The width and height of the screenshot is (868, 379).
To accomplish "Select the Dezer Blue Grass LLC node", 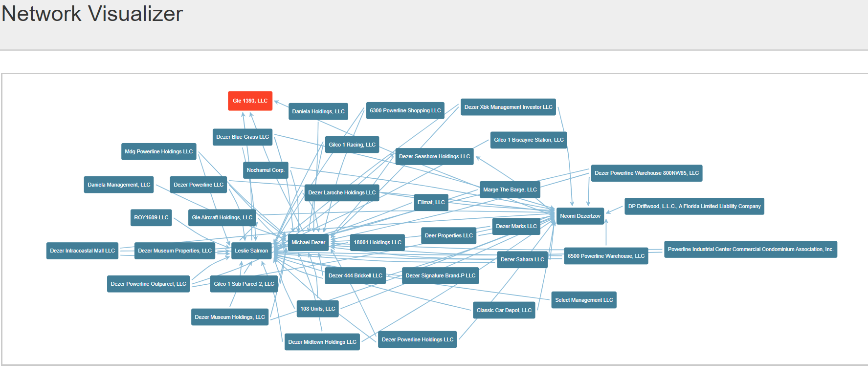I will click(x=243, y=137).
